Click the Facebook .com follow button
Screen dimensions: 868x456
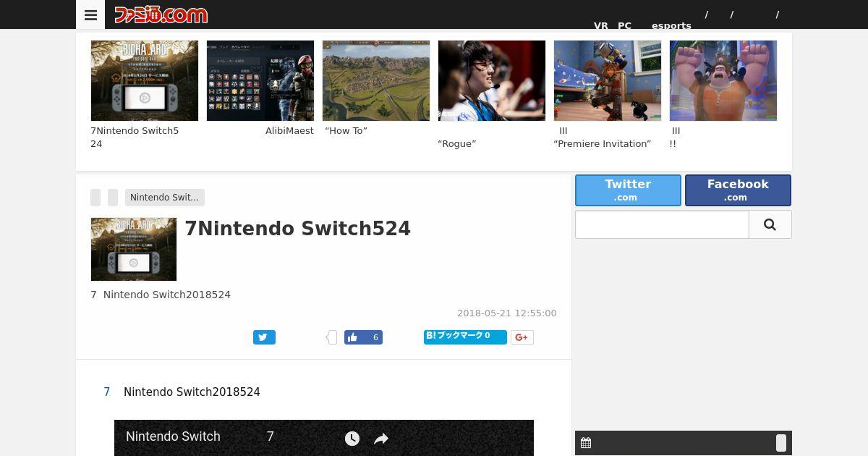(738, 190)
